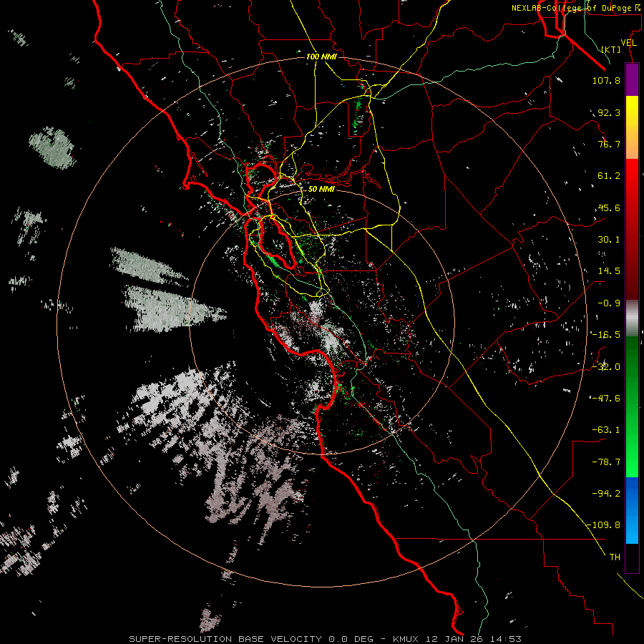Click the SUPER-RESOLUTION BASE VELOCITY caption text
The width and height of the screenshot is (644, 644).
pyautogui.click(x=225, y=639)
